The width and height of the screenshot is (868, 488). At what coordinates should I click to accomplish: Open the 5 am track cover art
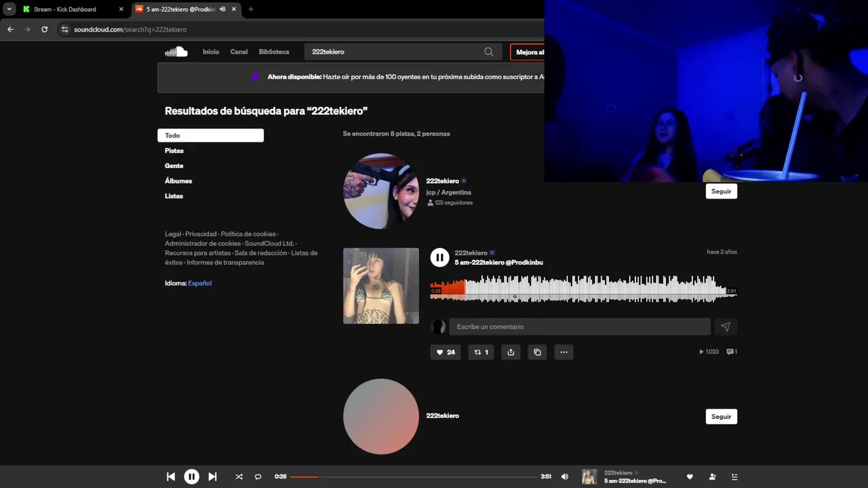pos(381,286)
